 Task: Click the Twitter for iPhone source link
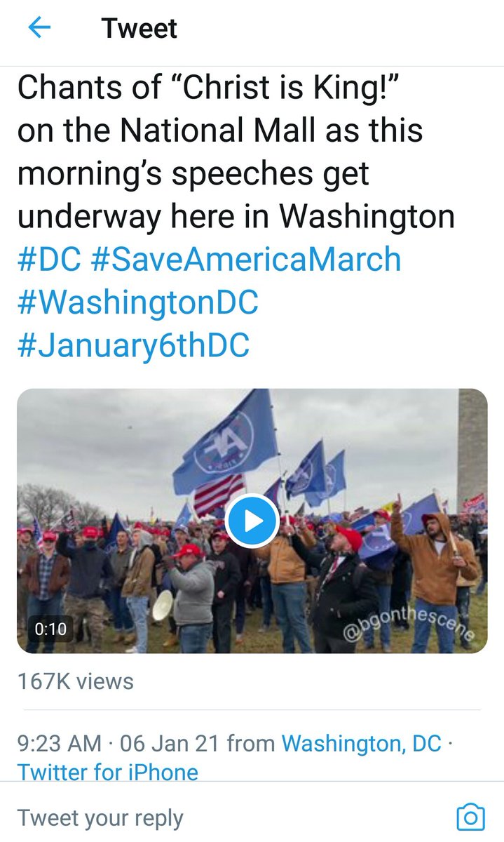[x=108, y=773]
